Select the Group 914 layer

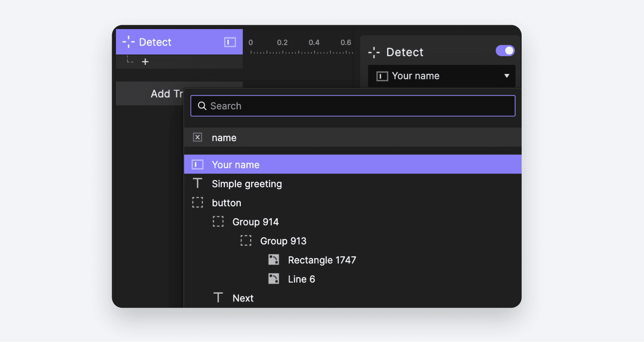353,221
